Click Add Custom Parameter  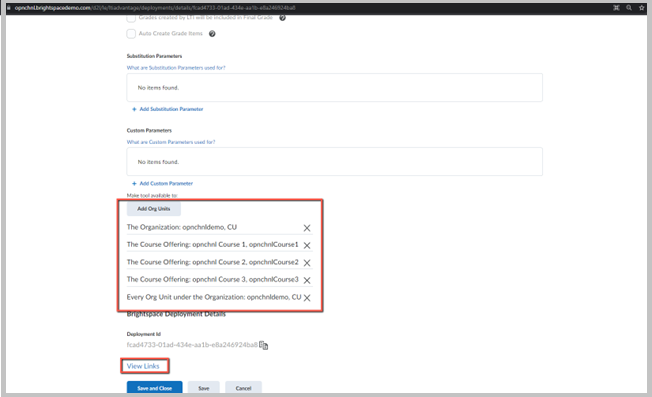coord(162,183)
